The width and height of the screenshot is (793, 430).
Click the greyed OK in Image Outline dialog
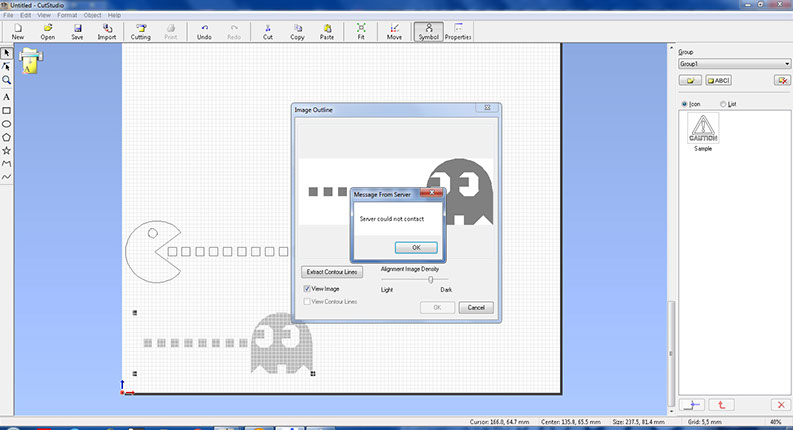click(437, 308)
